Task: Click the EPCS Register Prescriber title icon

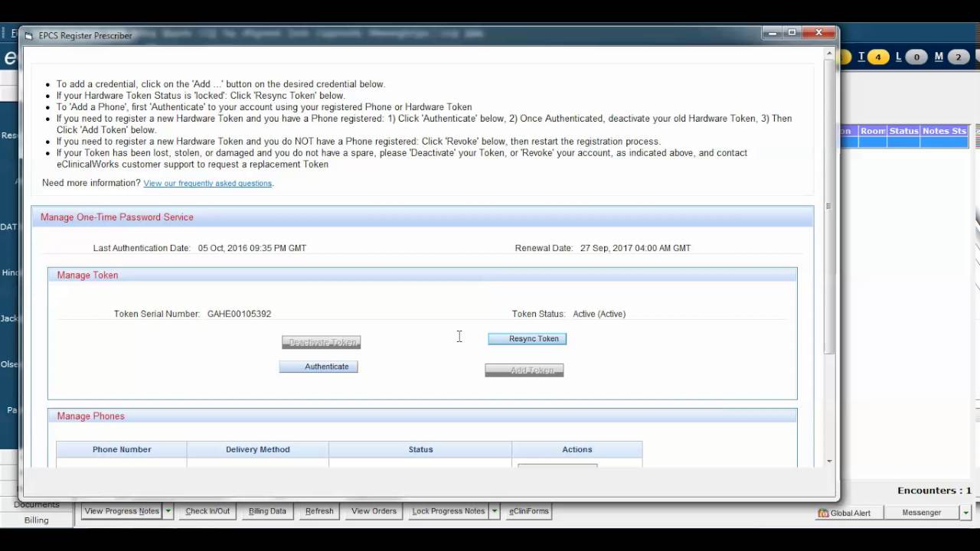Action: tap(29, 36)
